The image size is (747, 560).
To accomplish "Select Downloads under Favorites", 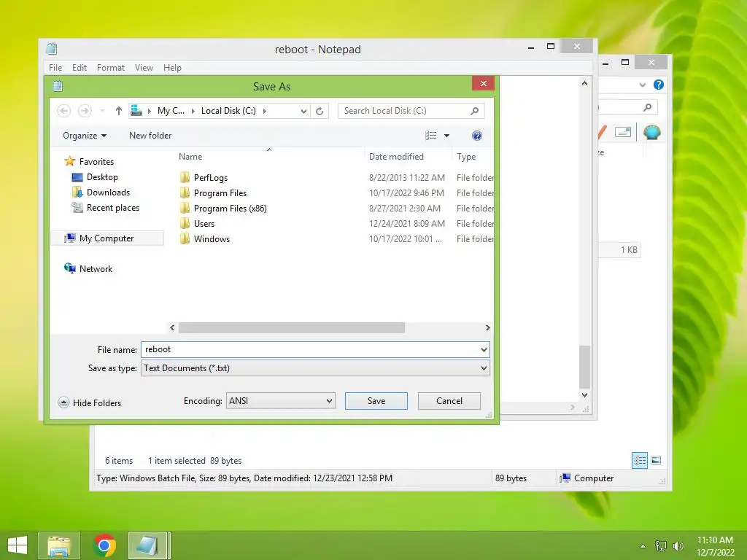I will click(x=108, y=192).
